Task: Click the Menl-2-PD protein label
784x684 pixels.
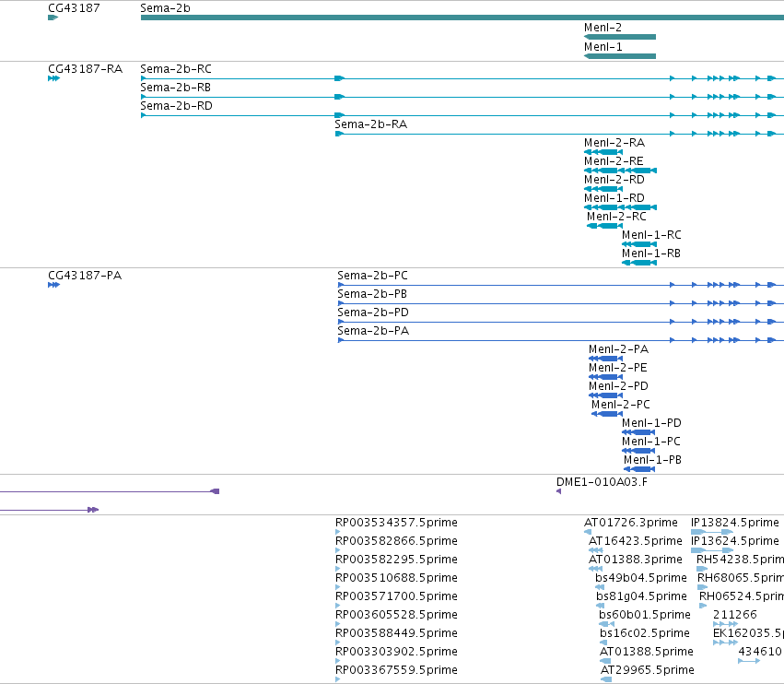Action: coord(618,386)
